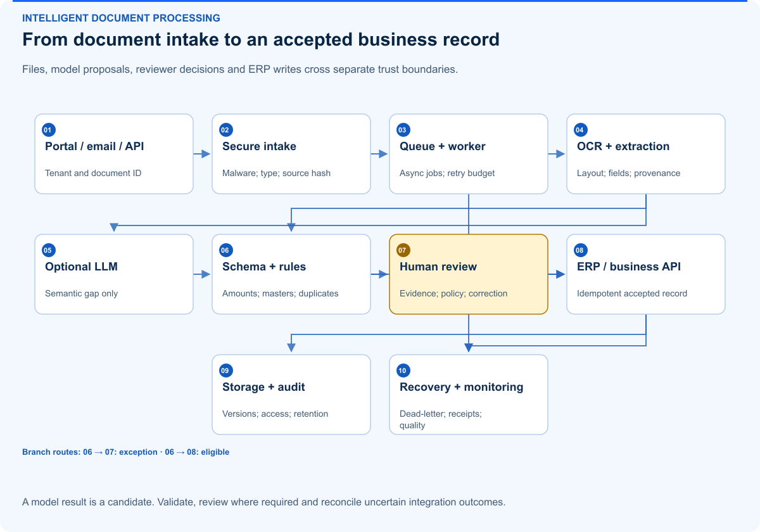Viewport: 760px width, 532px height.
Task: Select the ERP / business API title
Action: (629, 267)
